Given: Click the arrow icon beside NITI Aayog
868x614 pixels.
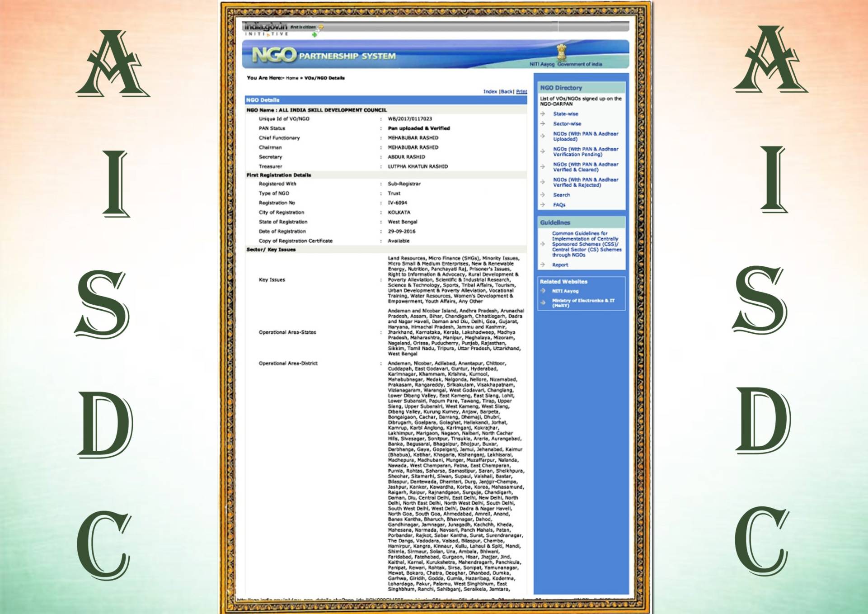Looking at the screenshot, I should tap(543, 291).
